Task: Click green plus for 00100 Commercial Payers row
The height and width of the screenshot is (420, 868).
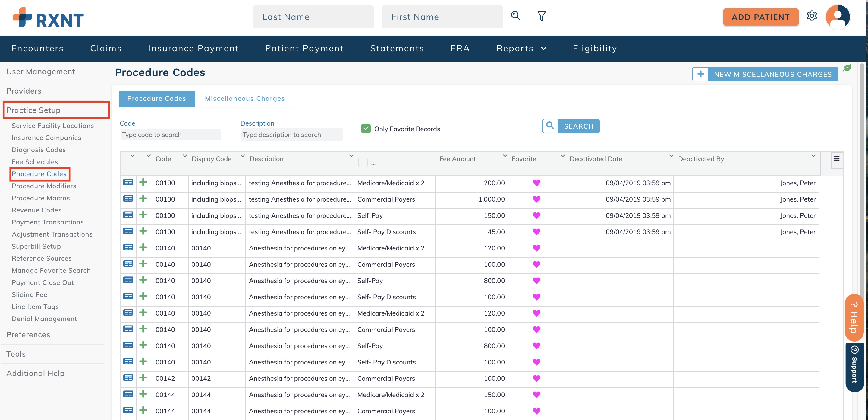Action: click(x=143, y=198)
